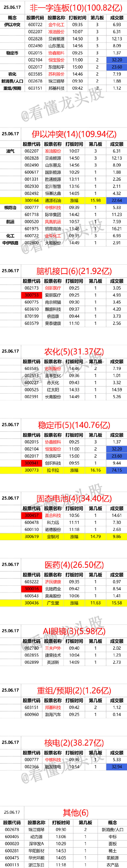Select stock name 红太阳

53,390
